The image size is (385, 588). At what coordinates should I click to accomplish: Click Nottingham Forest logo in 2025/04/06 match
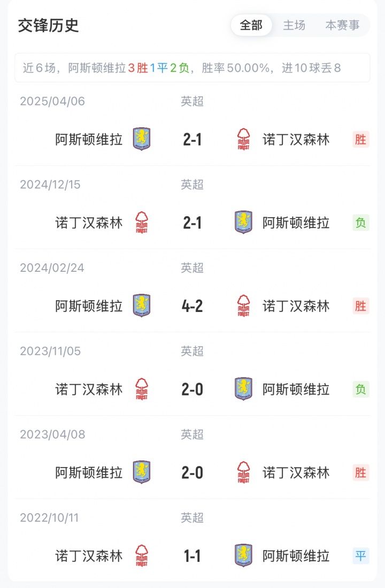pyautogui.click(x=243, y=139)
